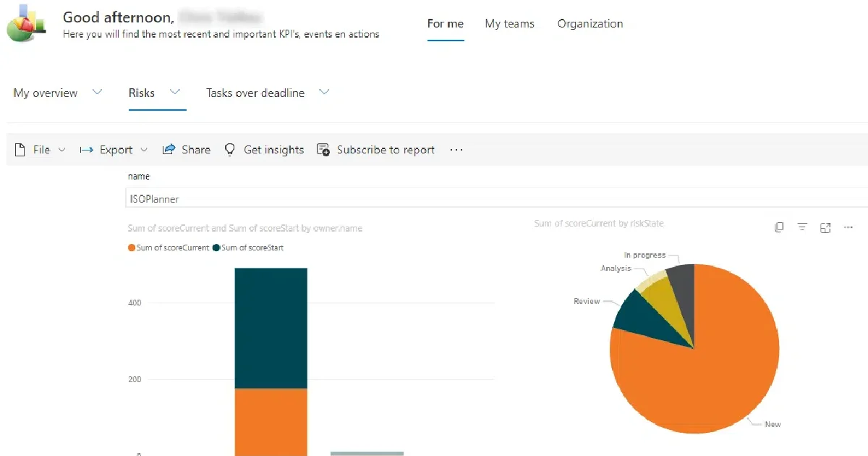The image size is (868, 456).
Task: Click the orange scoreCurrent bar segment
Action: coord(271,422)
